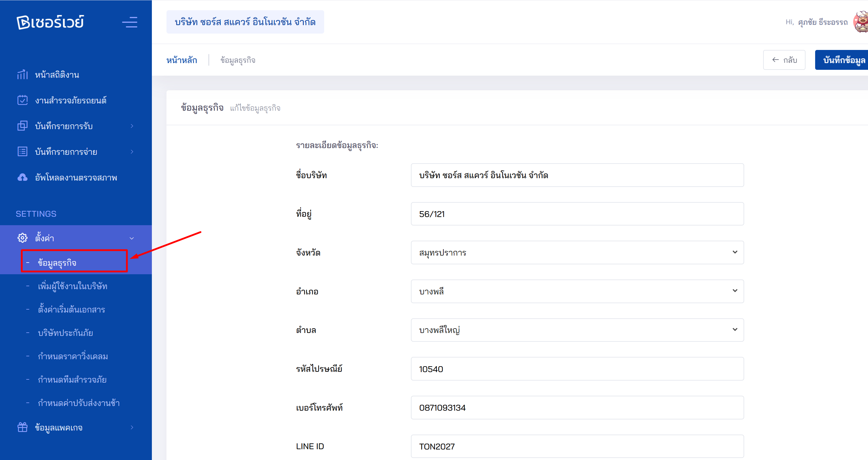Expand the บันทึกรายการรับ submenu

pos(132,126)
